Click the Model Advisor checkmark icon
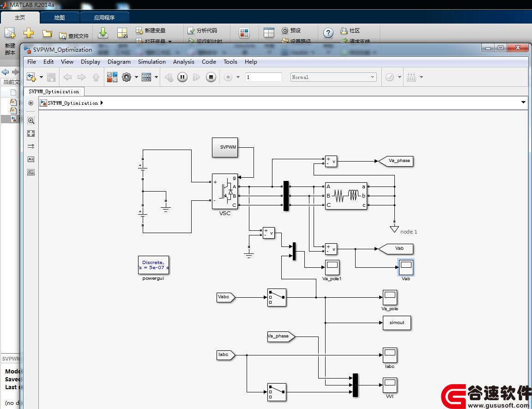Screen dimensions: 532x409 click(x=389, y=78)
